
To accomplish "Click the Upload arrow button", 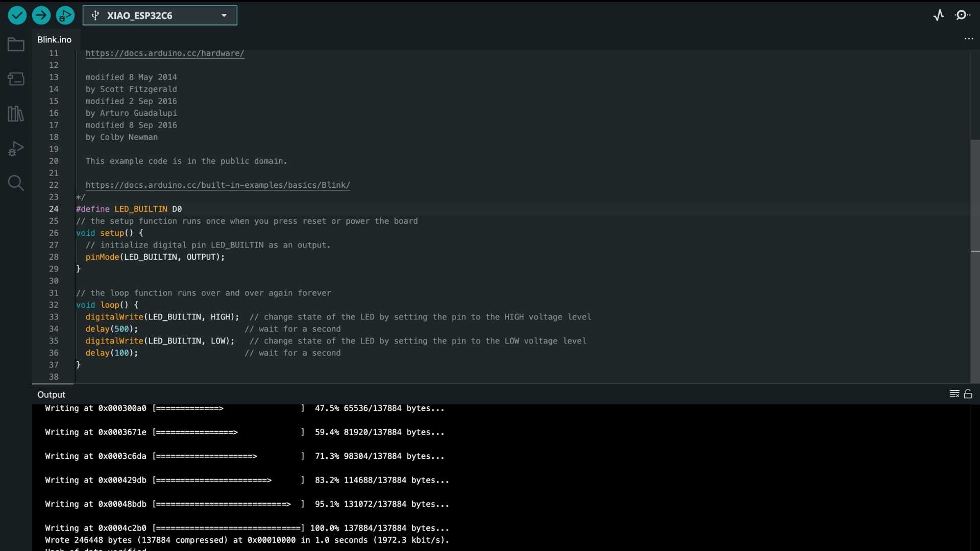I will pyautogui.click(x=41, y=15).
